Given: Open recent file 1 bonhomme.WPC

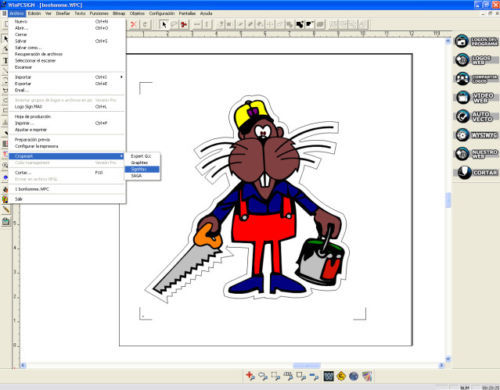Looking at the screenshot, I should [67, 189].
